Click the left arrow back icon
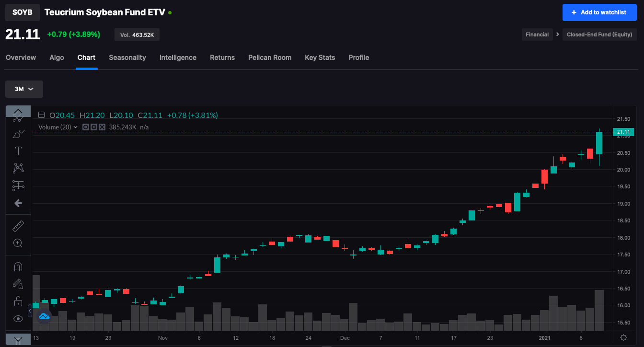644x347 pixels. (18, 203)
